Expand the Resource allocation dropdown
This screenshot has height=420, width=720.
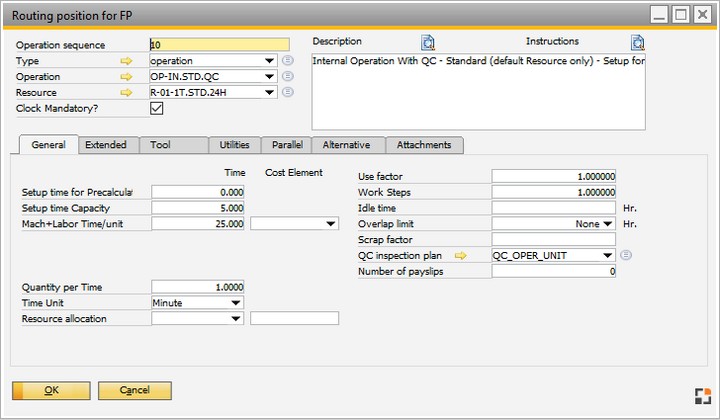point(235,319)
